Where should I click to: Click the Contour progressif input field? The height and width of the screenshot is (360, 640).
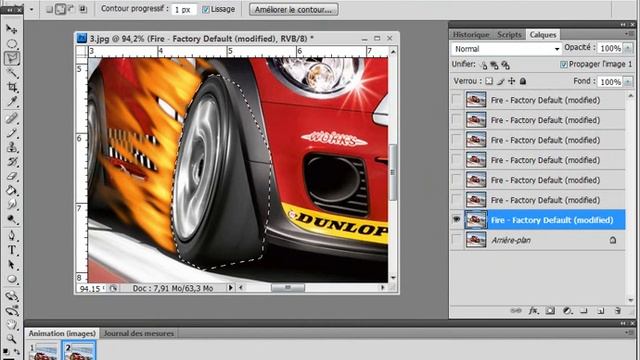coord(184,9)
